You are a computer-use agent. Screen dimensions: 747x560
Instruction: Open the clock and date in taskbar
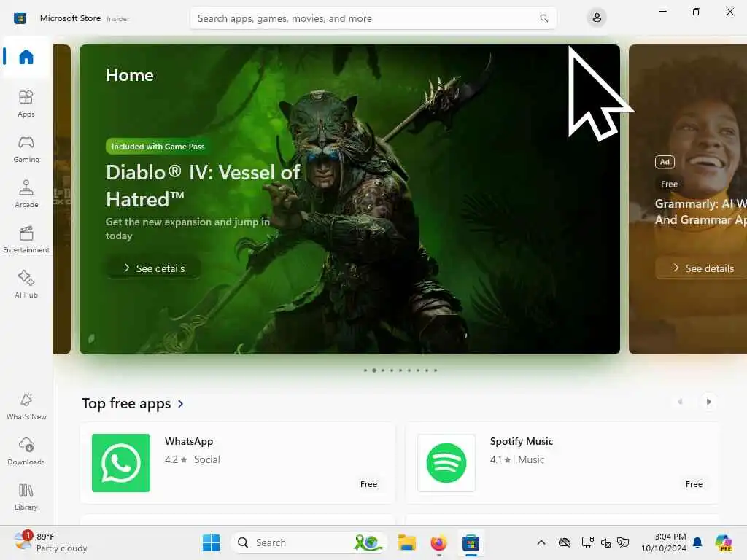[664, 542]
